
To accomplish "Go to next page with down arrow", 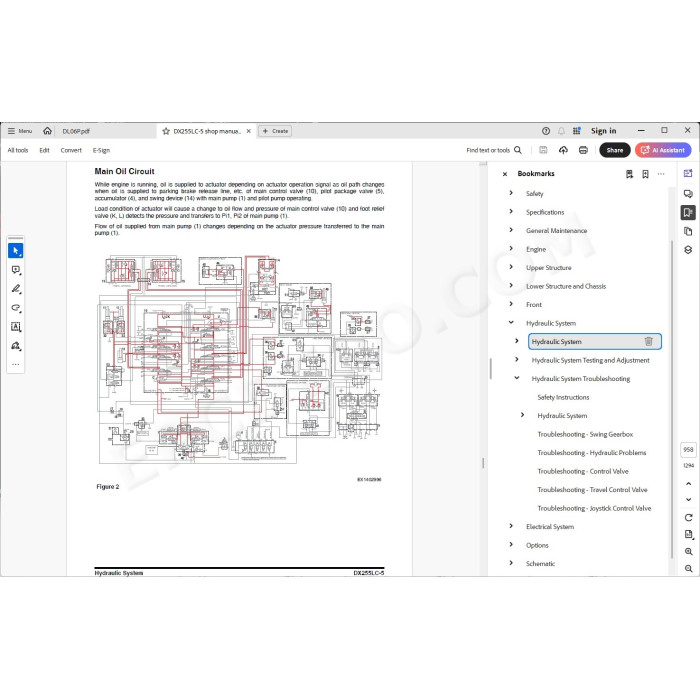I will pyautogui.click(x=688, y=500).
